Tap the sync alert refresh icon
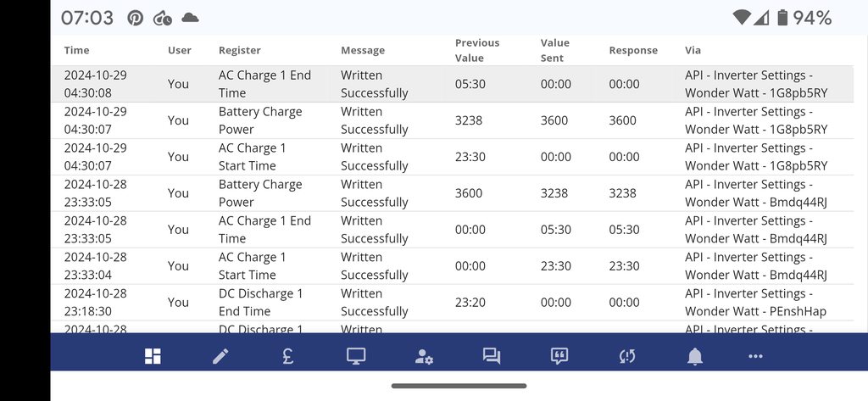The height and width of the screenshot is (401, 868). click(627, 357)
